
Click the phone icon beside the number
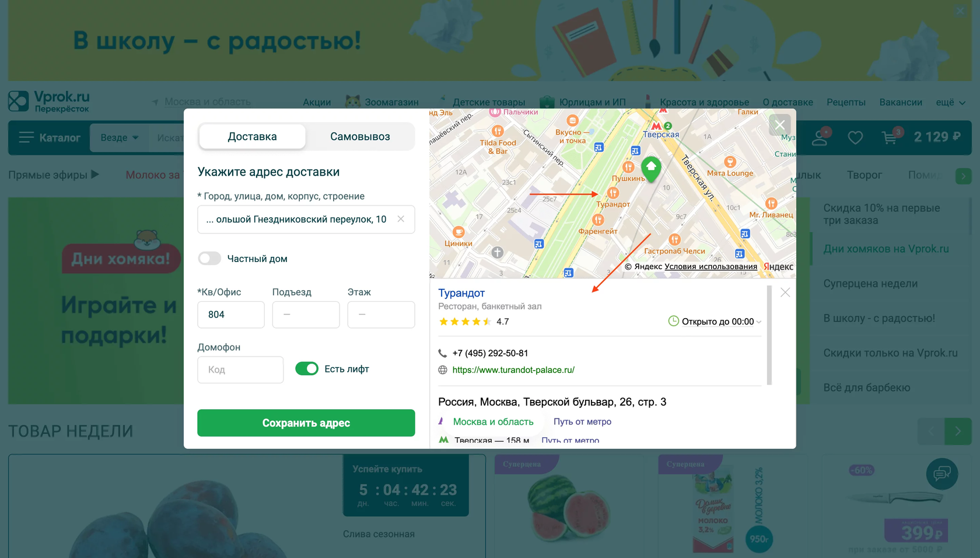tap(443, 353)
